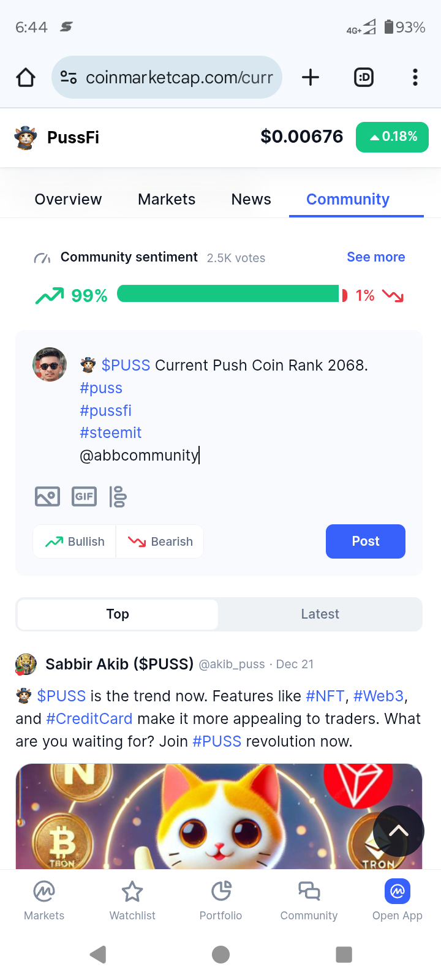Open Portfolio from bottom navigation

click(x=221, y=900)
